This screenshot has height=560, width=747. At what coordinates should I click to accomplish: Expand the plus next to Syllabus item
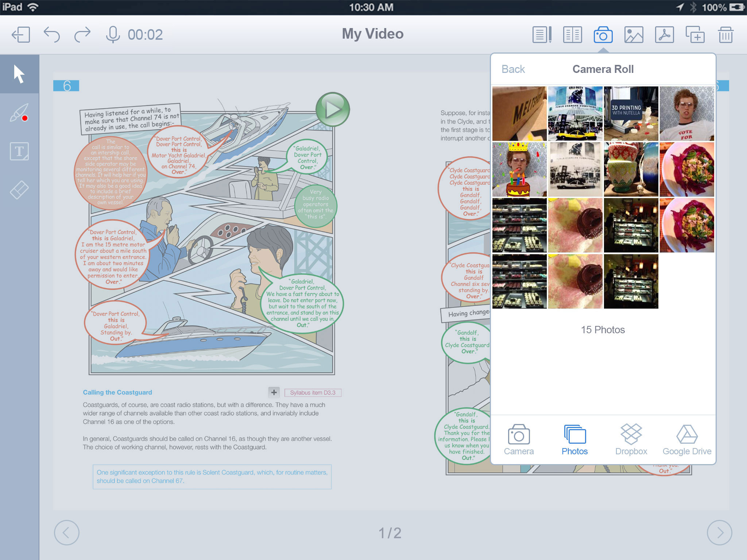coord(274,392)
